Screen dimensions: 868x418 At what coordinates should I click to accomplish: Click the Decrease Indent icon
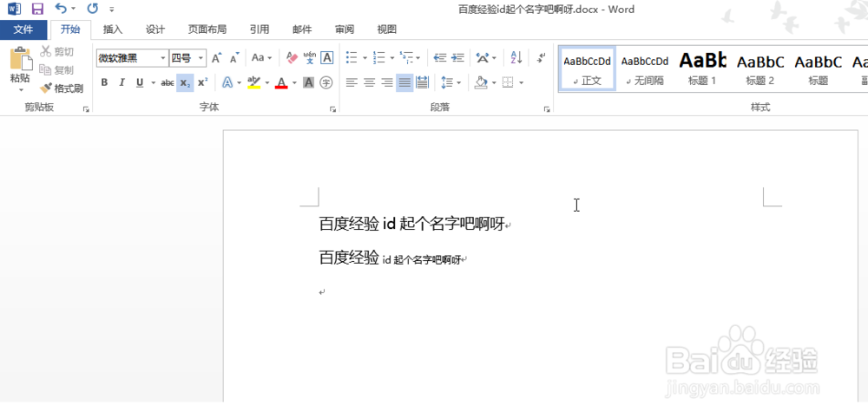(440, 57)
